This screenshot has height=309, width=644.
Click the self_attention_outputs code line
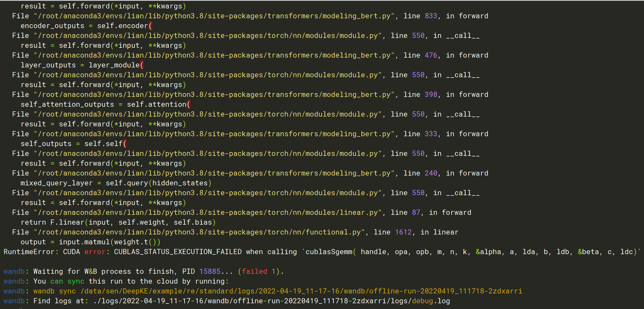click(x=105, y=104)
